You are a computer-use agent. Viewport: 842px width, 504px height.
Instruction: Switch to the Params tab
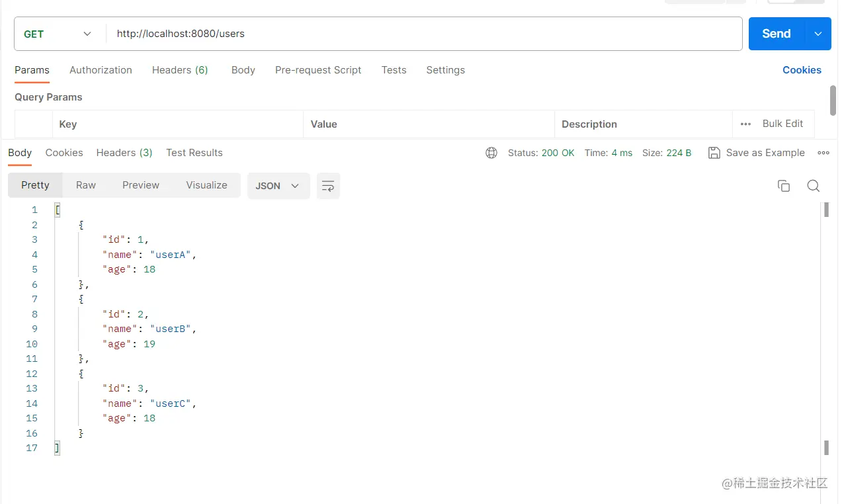(32, 70)
